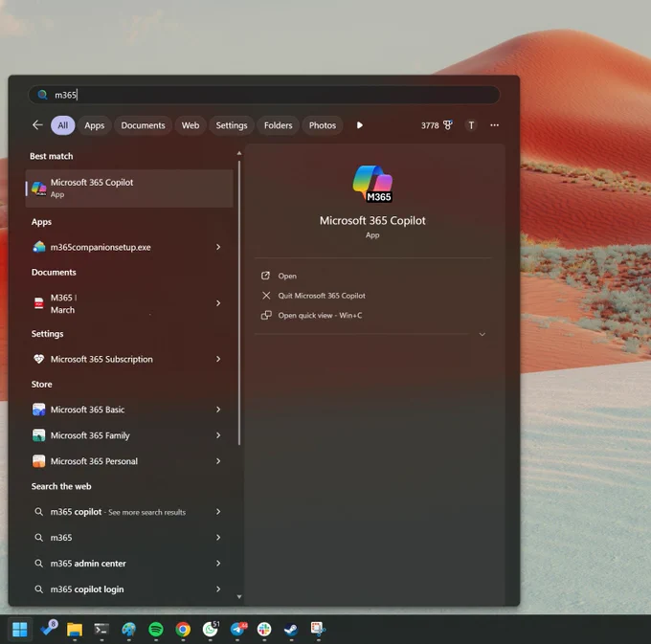Expand Microsoft 365 Family chevron
The height and width of the screenshot is (644, 651).
[218, 435]
